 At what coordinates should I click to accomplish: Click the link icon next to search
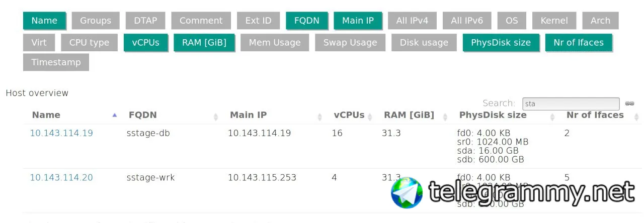click(x=629, y=103)
